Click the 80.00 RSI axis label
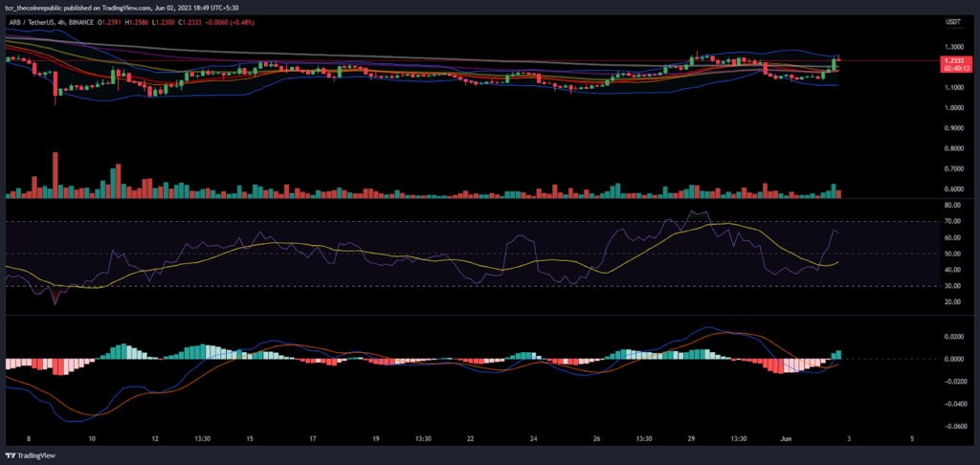The width and height of the screenshot is (980, 465). click(952, 205)
